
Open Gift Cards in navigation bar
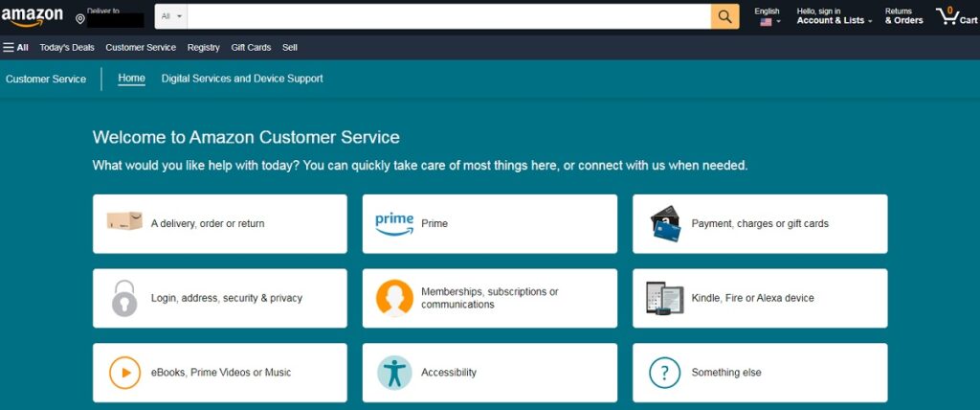[251, 48]
